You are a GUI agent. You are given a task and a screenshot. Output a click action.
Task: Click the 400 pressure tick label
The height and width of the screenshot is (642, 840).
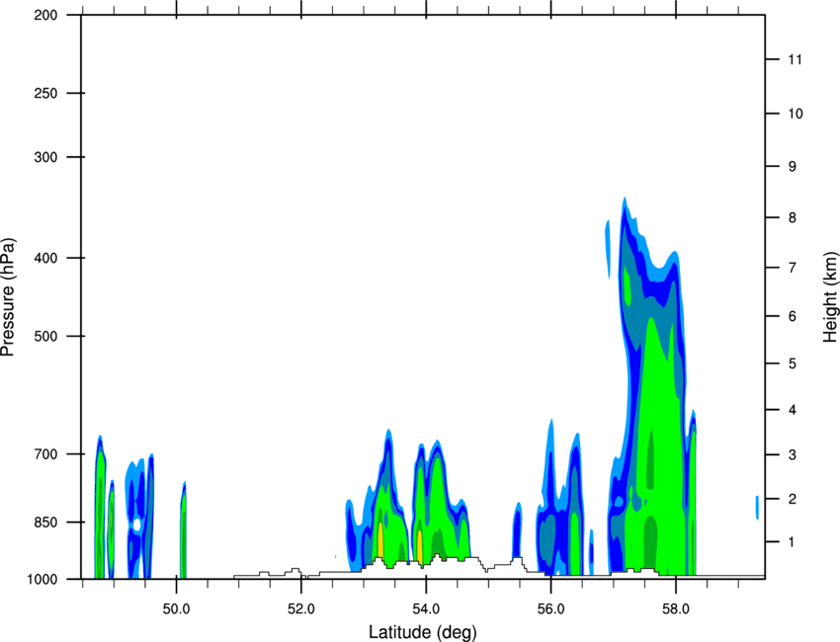(45, 258)
